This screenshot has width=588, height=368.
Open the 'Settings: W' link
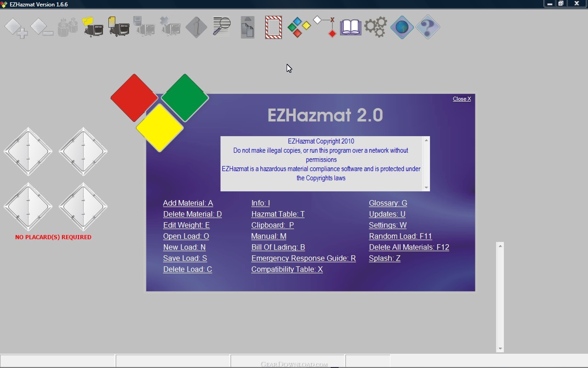[388, 225]
